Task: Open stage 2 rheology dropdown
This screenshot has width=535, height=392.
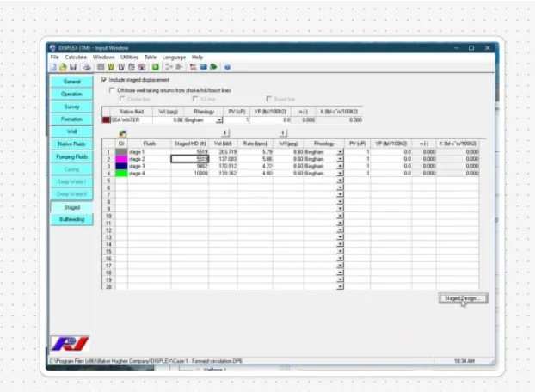Action: [340, 159]
